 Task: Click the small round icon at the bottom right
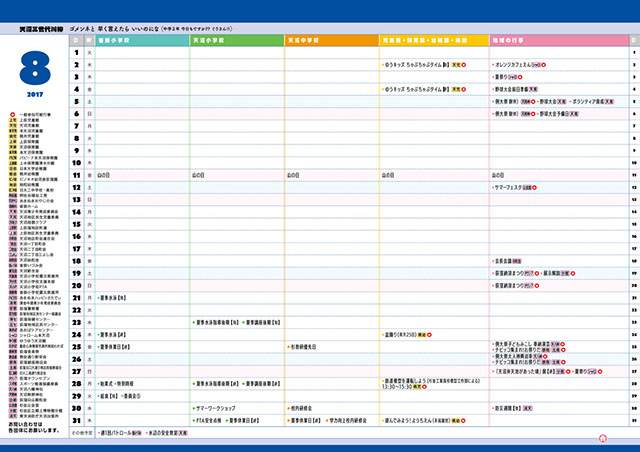[x=602, y=438]
